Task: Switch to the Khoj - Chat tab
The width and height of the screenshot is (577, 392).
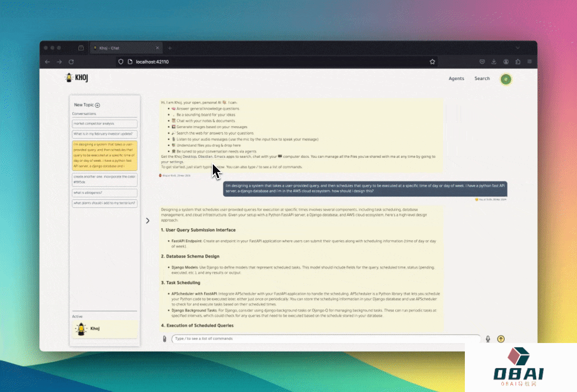Action: 125,48
